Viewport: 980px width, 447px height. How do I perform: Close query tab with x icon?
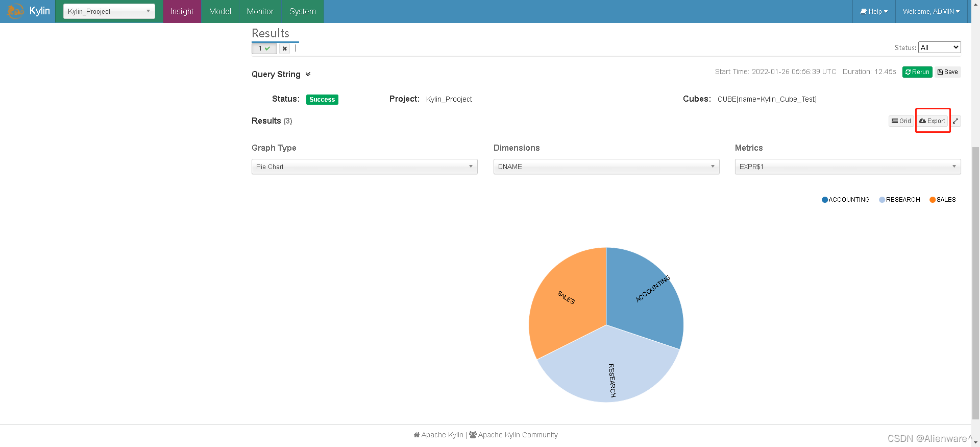(x=285, y=49)
